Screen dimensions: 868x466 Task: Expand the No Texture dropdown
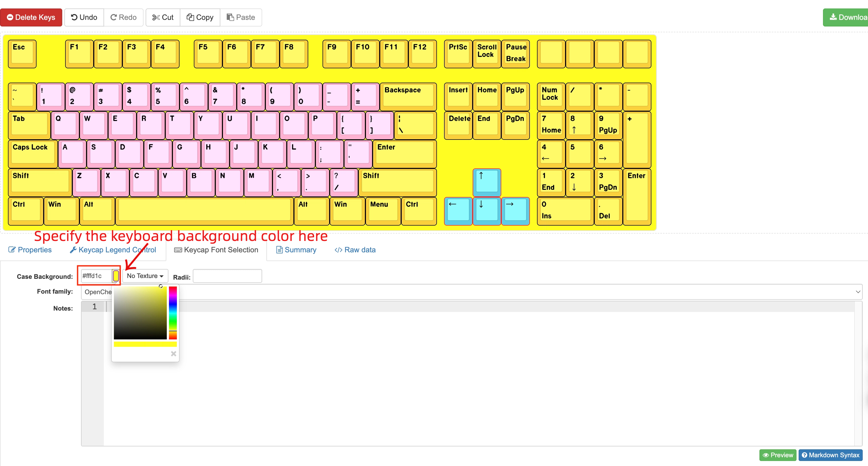click(x=145, y=276)
